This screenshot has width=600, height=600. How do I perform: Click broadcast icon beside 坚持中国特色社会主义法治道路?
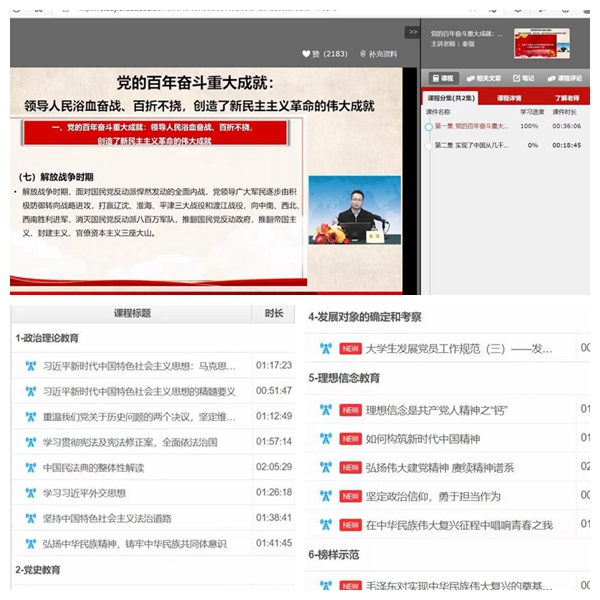(x=30, y=519)
